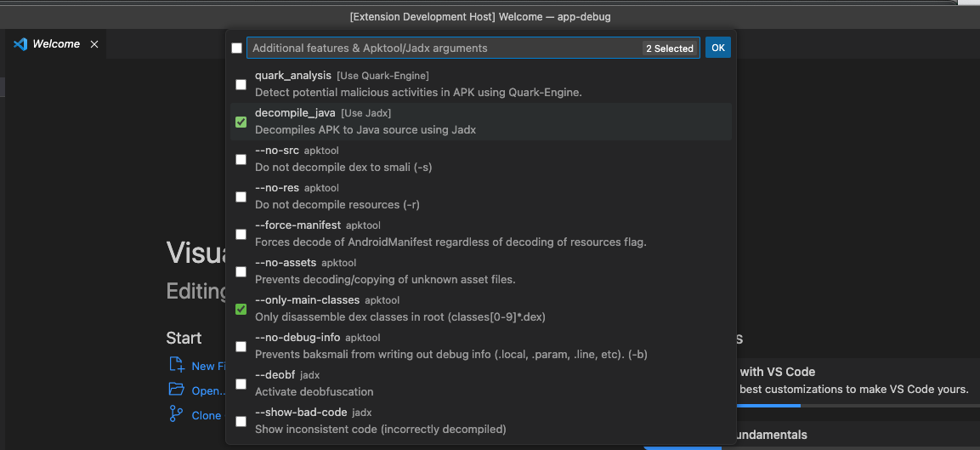This screenshot has width=980, height=450.
Task: Click 'Prevents baksmali from writing out debug info'
Action: point(451,354)
